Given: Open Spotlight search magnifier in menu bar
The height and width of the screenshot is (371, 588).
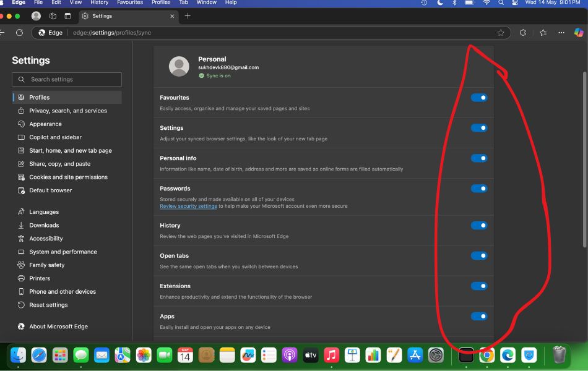Looking at the screenshot, I should click(501, 2).
